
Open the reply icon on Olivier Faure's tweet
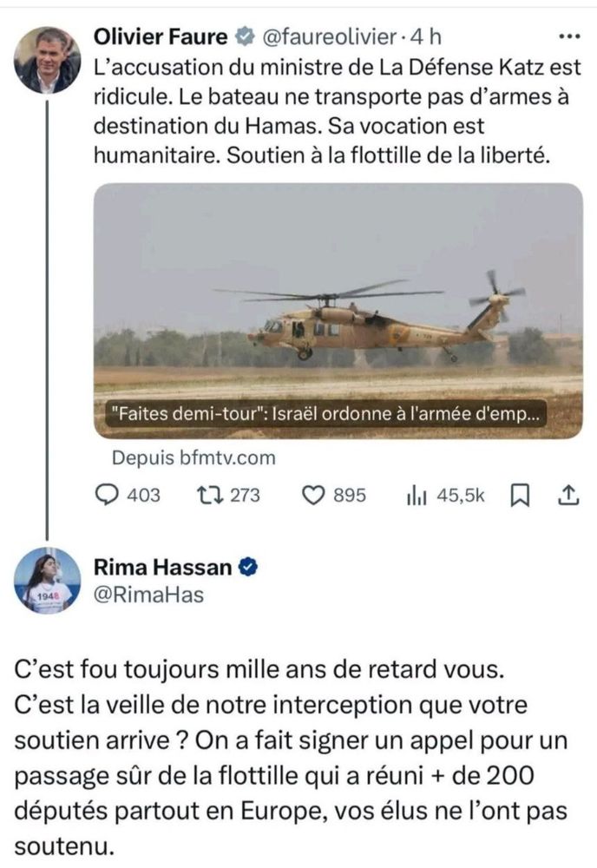pyautogui.click(x=108, y=493)
